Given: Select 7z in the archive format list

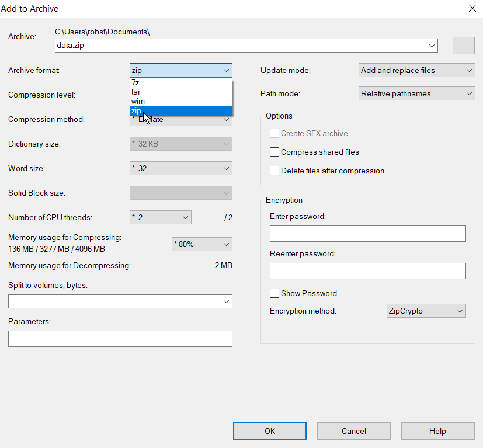Looking at the screenshot, I should point(181,82).
